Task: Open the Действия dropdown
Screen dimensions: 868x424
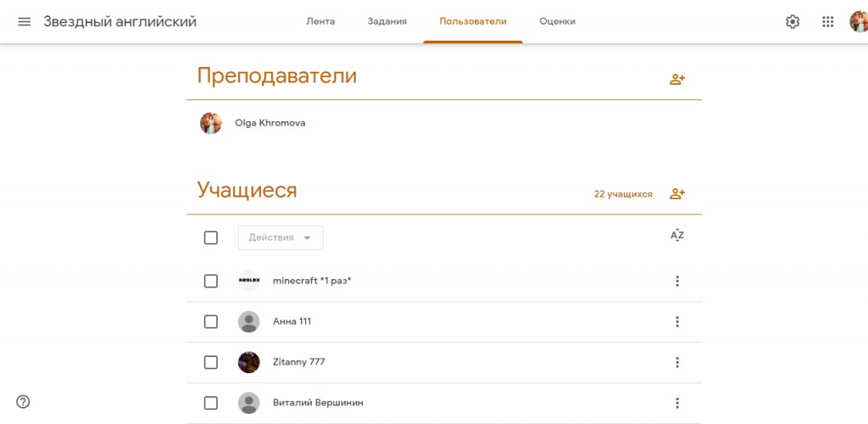Action: [281, 237]
